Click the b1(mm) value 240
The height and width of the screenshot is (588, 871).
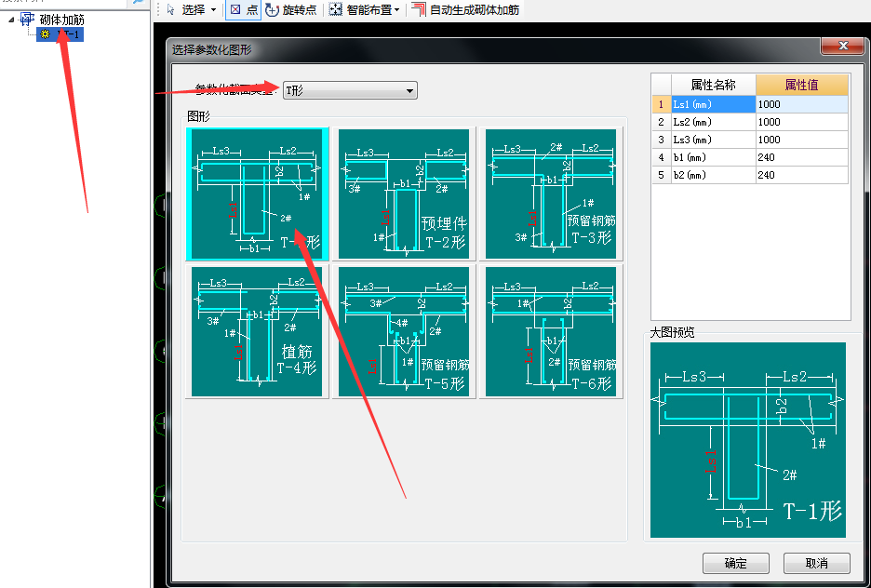coord(801,157)
